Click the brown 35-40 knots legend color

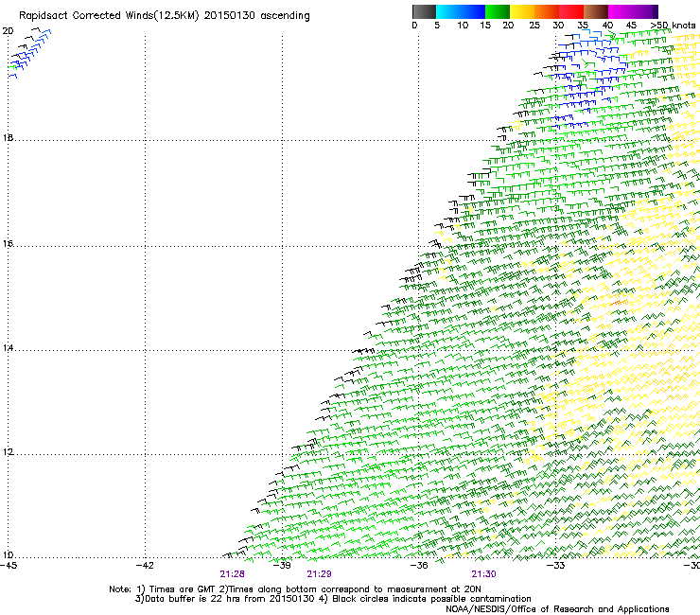pyautogui.click(x=596, y=11)
